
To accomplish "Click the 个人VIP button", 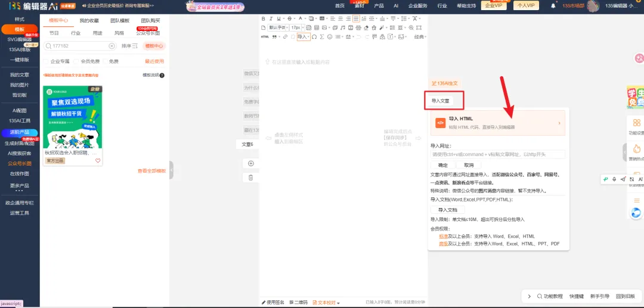I will (526, 6).
